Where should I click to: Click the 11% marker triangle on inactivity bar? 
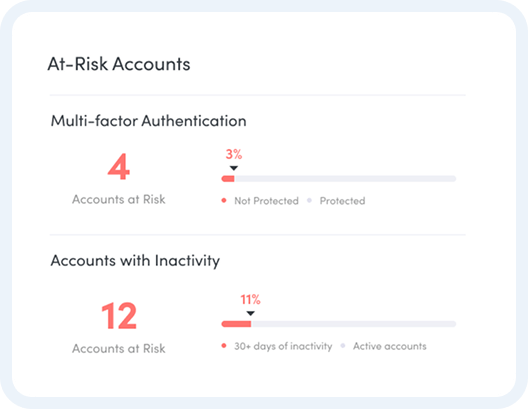[x=250, y=313]
